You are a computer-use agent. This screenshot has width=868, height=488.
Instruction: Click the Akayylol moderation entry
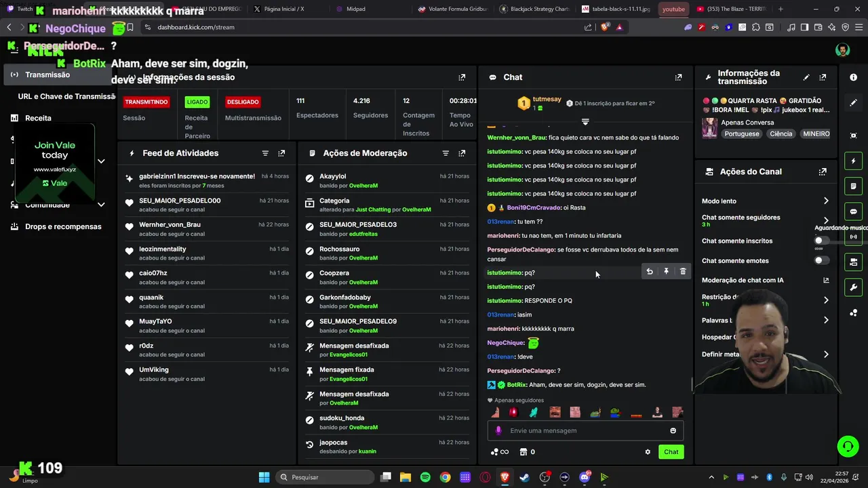[x=387, y=180]
